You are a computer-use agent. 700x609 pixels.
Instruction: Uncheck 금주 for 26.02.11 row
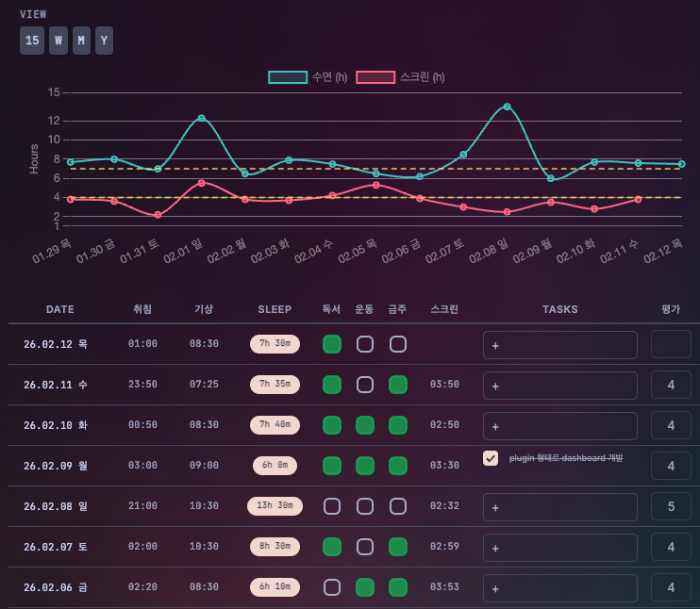(398, 385)
